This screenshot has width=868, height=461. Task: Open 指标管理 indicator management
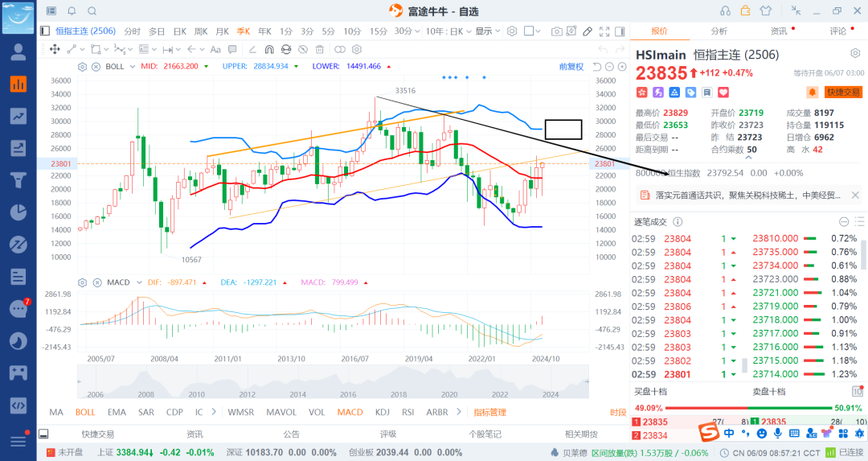pyautogui.click(x=490, y=412)
